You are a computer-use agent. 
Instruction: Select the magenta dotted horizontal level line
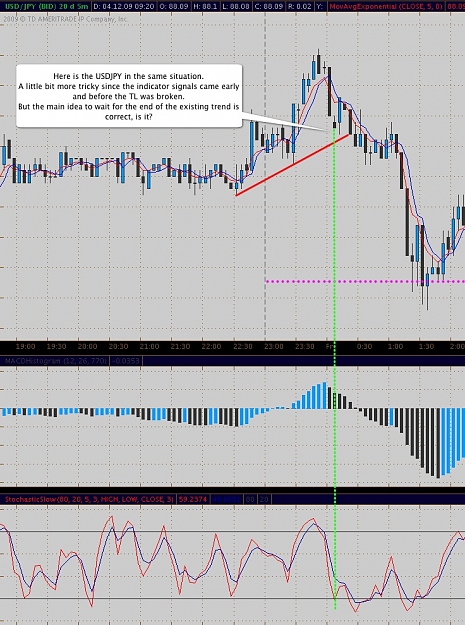click(x=365, y=281)
